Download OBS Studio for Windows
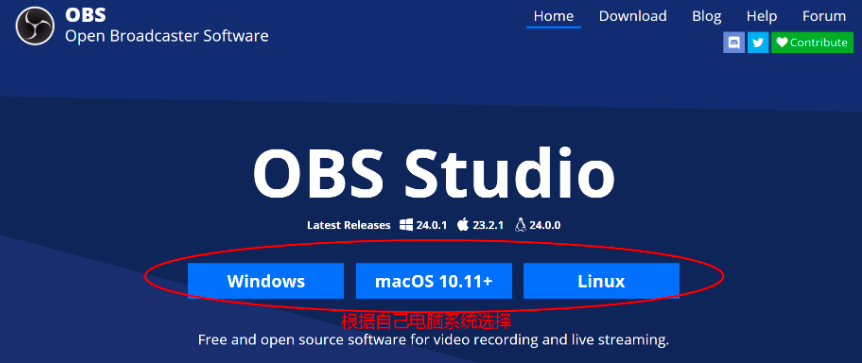The height and width of the screenshot is (363, 862). coord(266,281)
